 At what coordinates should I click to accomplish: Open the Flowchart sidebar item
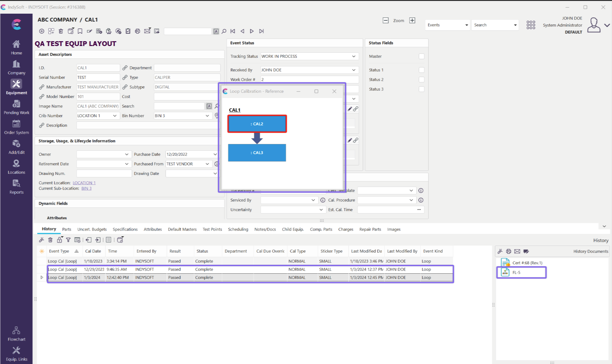coord(17,334)
